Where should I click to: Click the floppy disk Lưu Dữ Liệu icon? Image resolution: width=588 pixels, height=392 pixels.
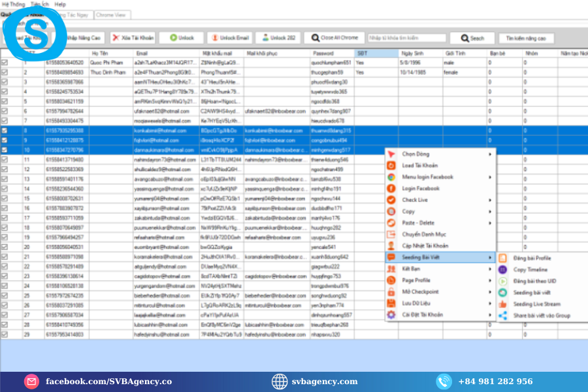click(x=391, y=303)
